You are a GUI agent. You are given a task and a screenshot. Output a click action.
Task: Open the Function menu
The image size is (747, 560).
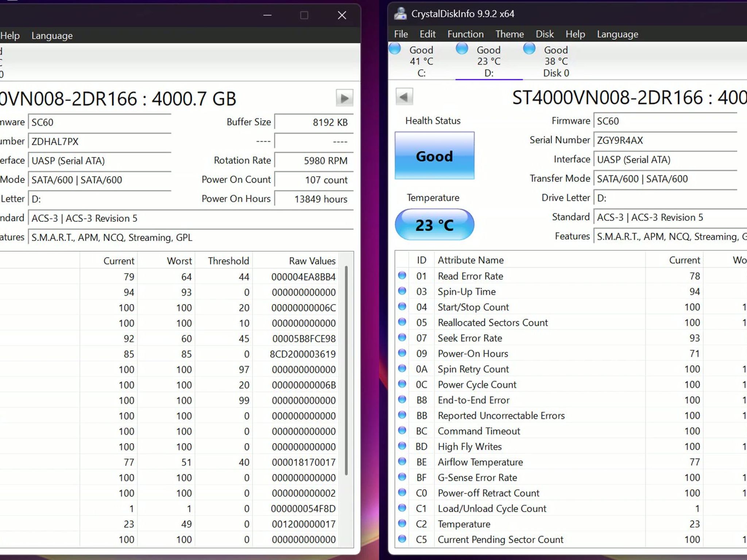click(x=465, y=34)
